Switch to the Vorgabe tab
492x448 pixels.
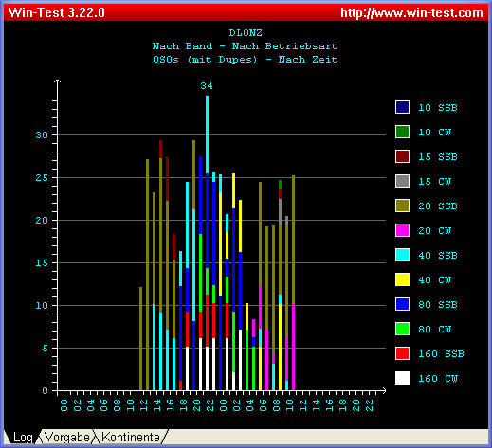(67, 438)
